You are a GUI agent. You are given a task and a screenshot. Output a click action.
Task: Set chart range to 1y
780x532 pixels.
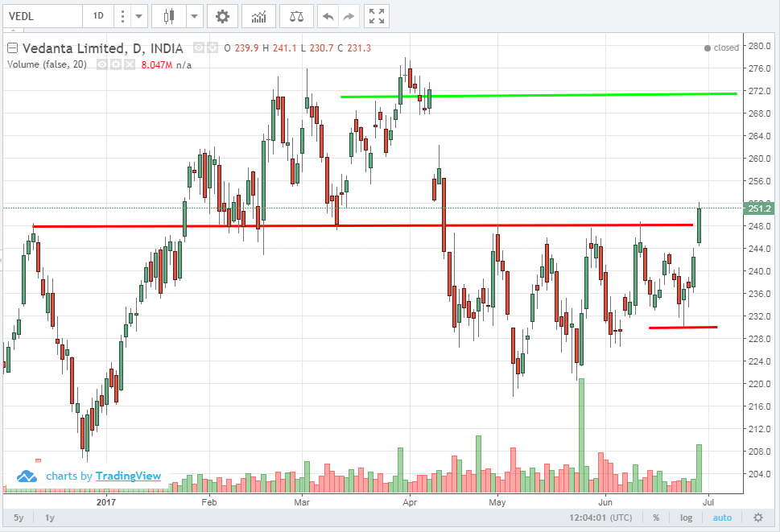click(x=49, y=518)
